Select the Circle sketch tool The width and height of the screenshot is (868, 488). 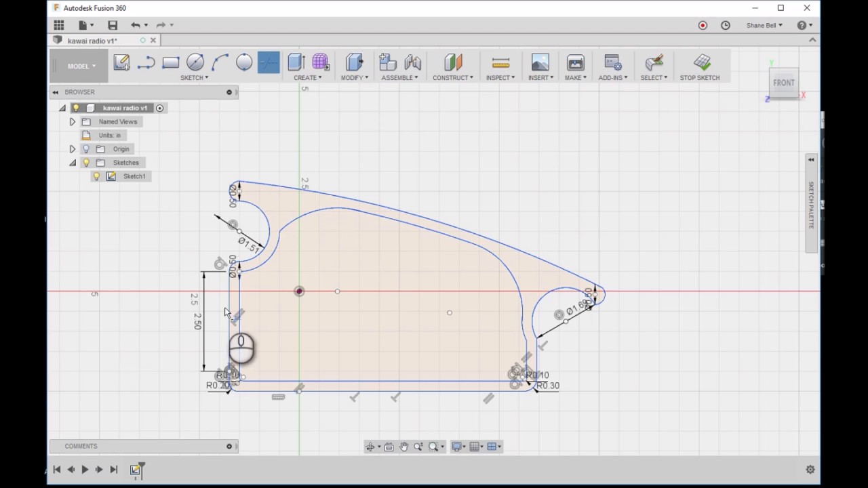coord(195,63)
